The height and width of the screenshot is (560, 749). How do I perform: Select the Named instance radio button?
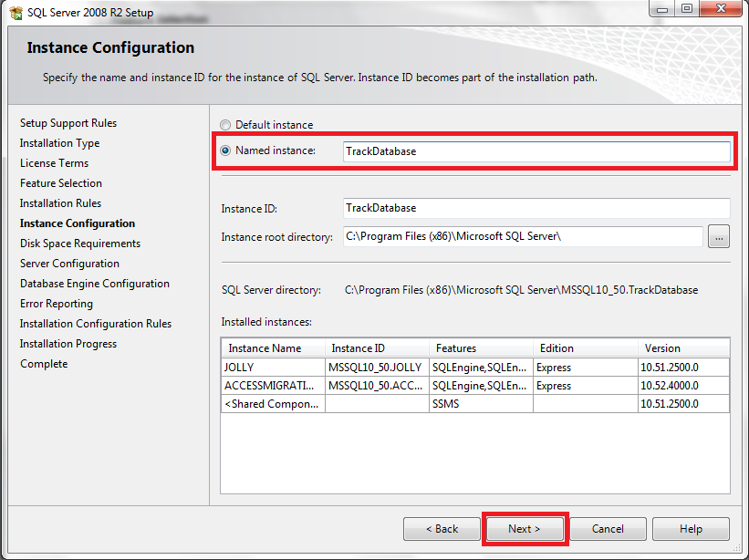click(225, 150)
